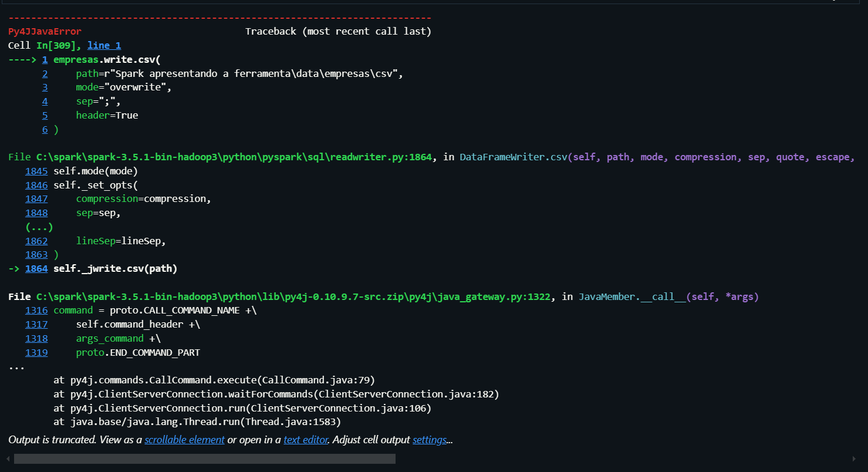Click line number 4 link beside sep=";"
868x472 pixels.
click(x=45, y=102)
